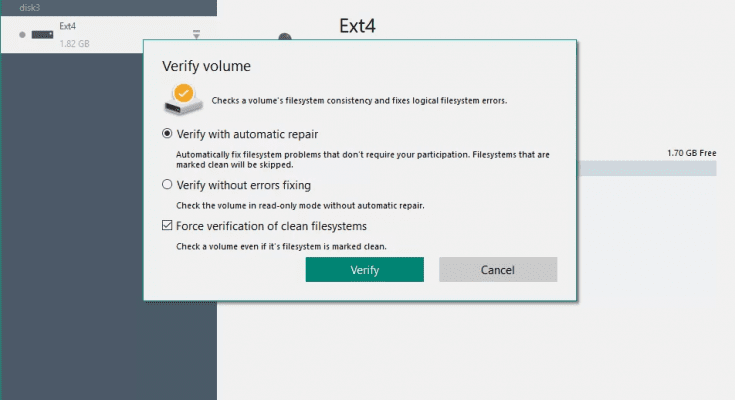Select the Ext4 1.82 GB volume entry
Image resolution: width=735 pixels, height=400 pixels.
[109, 34]
